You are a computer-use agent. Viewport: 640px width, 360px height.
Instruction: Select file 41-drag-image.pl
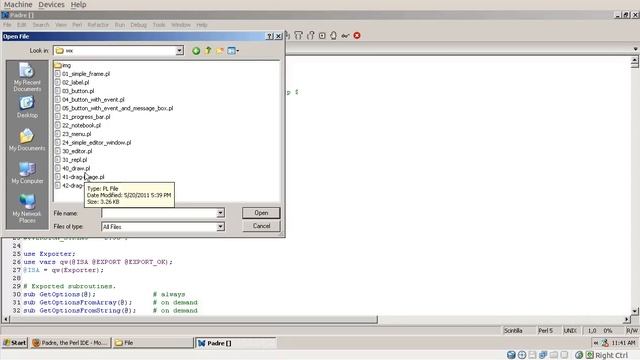tap(80, 177)
